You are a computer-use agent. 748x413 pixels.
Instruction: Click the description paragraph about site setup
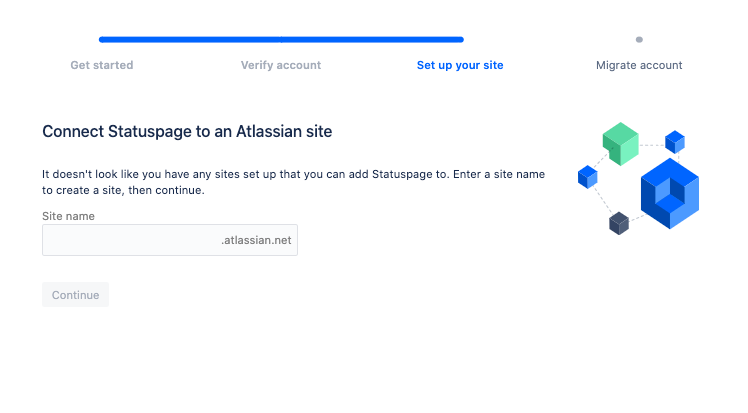coord(293,182)
